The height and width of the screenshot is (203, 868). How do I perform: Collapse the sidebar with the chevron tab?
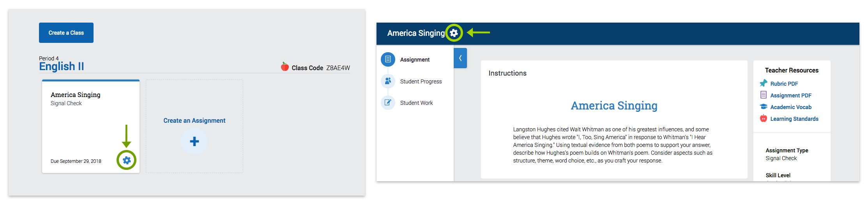(x=460, y=58)
